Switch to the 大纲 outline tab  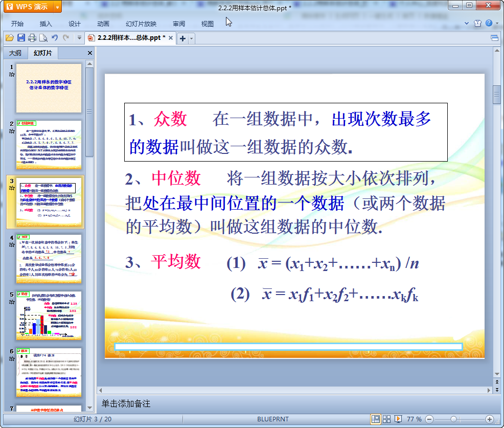point(15,53)
